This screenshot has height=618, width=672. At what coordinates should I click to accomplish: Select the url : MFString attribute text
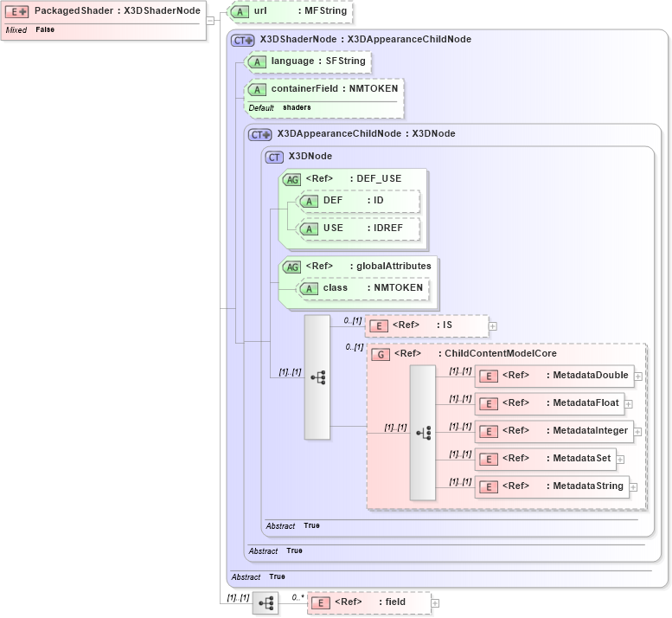click(300, 10)
